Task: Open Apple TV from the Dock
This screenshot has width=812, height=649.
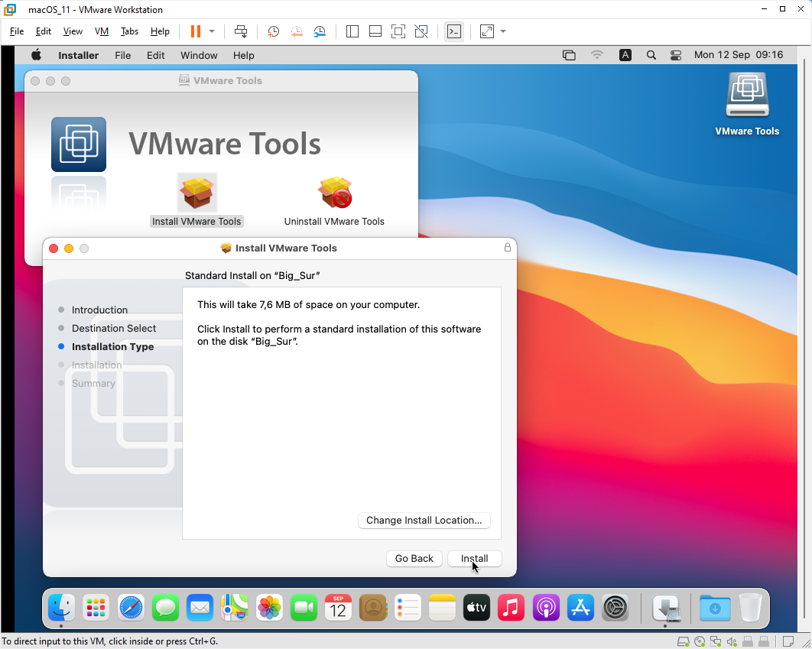Action: pos(477,608)
